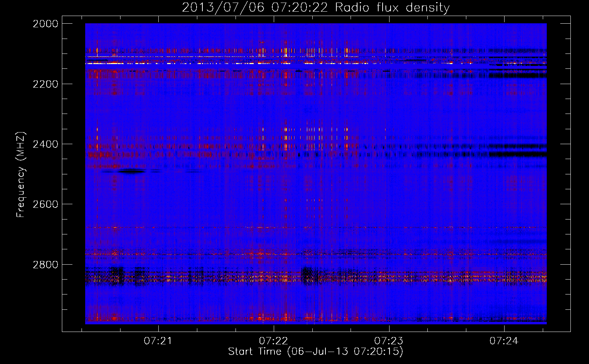
Task: Click the 07:23 time axis label
Action: click(389, 341)
